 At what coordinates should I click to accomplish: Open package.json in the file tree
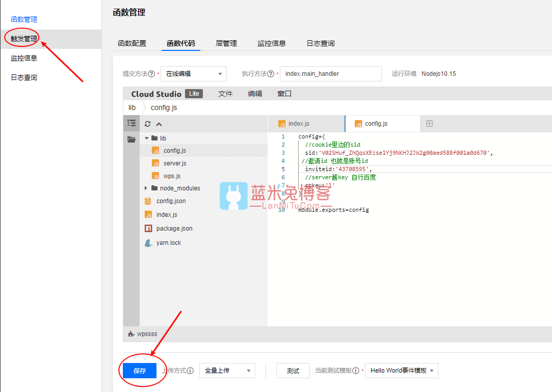coord(174,229)
